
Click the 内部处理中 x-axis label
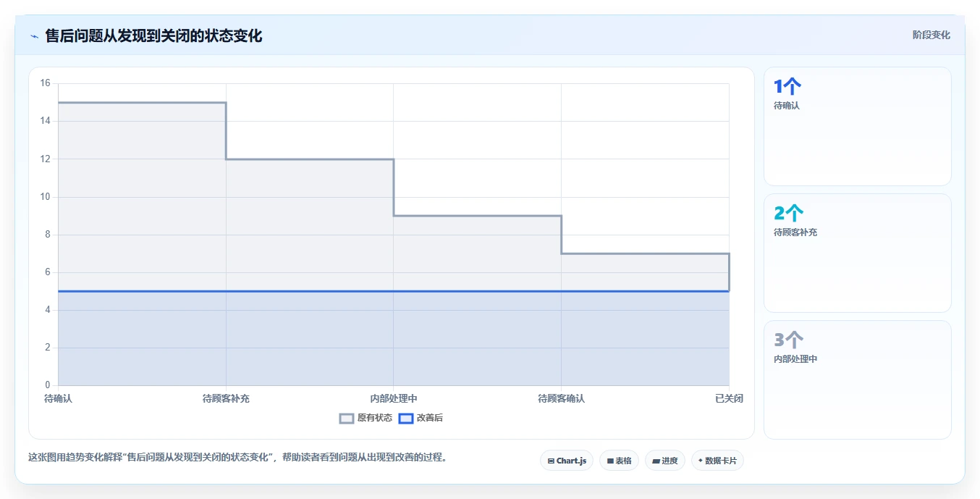(394, 398)
